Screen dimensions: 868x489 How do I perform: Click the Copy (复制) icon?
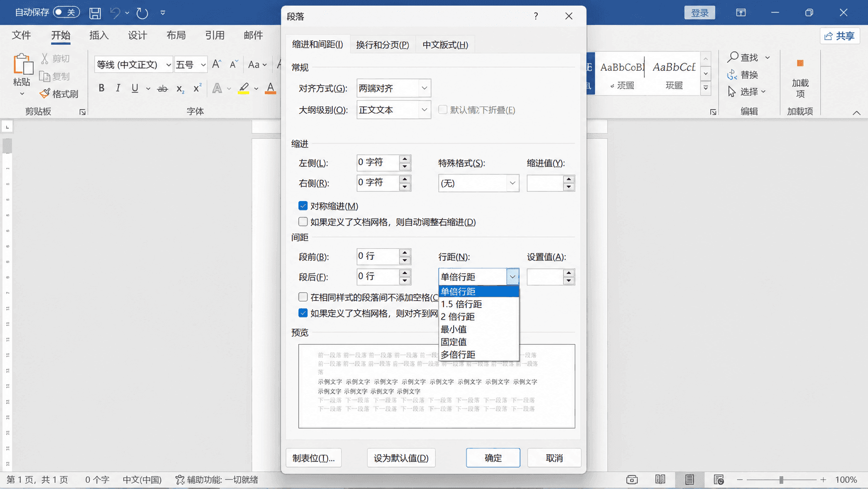[x=45, y=76]
